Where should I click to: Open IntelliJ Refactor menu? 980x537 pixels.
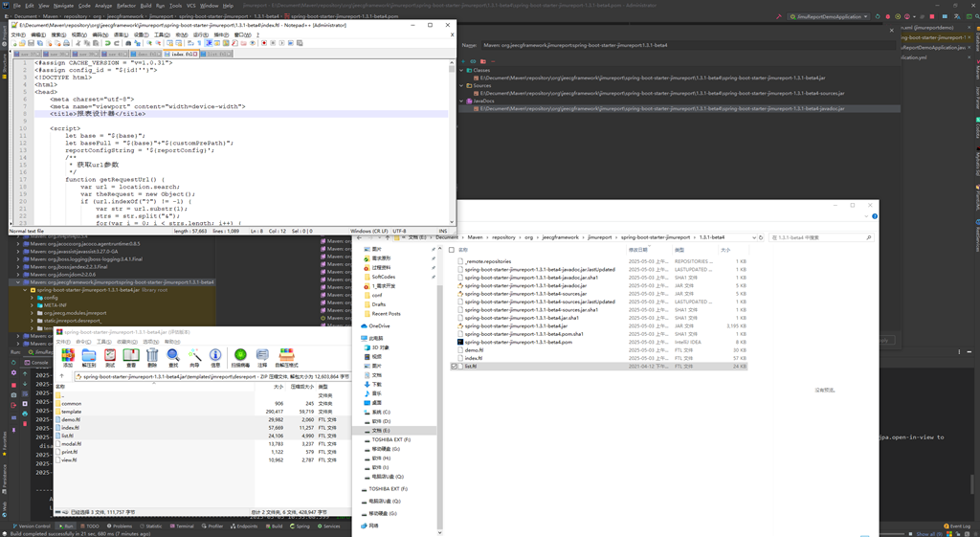[126, 6]
